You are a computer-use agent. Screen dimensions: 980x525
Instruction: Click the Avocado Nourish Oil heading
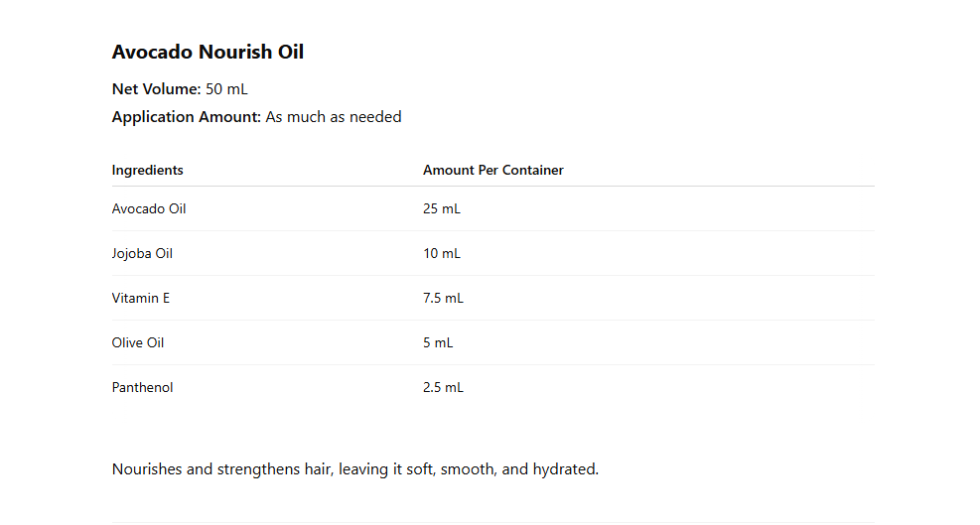(208, 53)
